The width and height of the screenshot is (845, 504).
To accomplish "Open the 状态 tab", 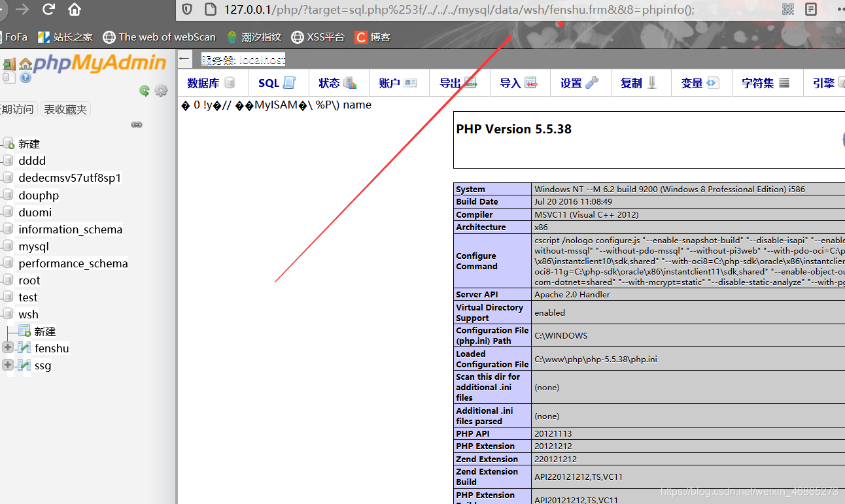I will point(337,83).
